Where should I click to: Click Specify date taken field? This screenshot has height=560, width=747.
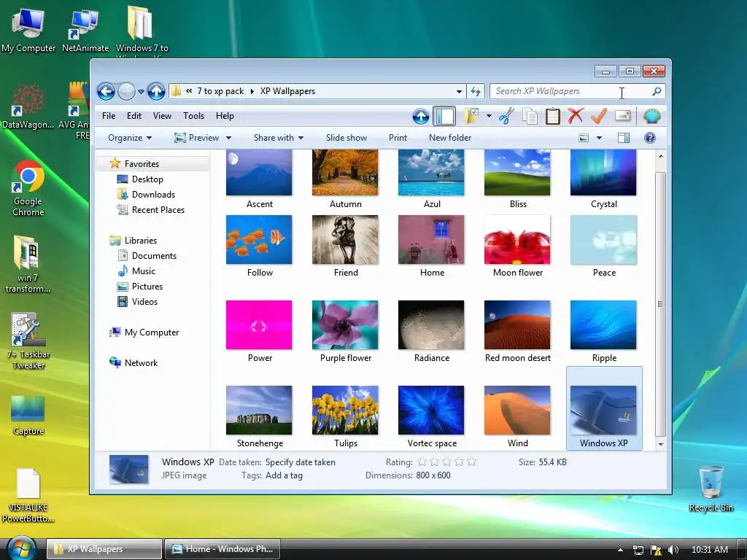coord(300,462)
